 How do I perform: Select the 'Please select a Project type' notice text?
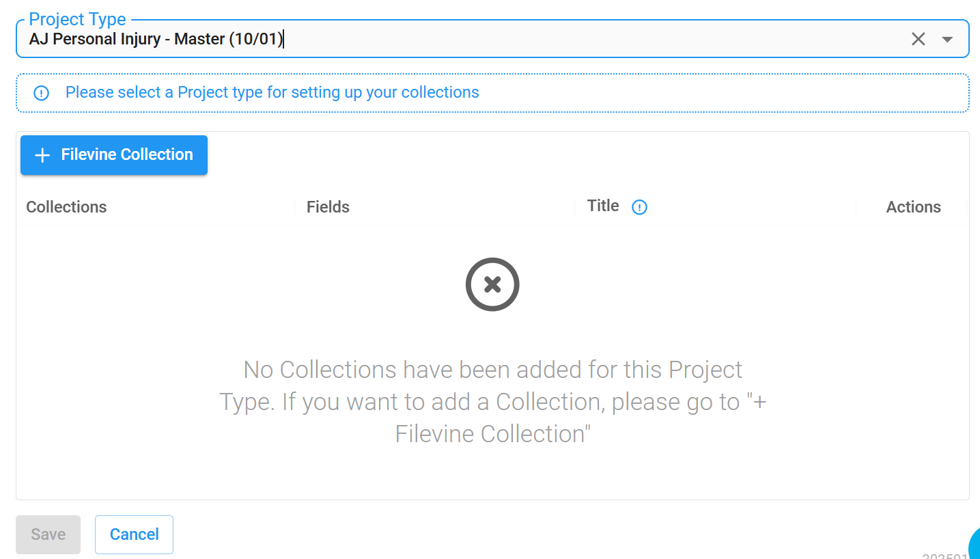pyautogui.click(x=272, y=92)
